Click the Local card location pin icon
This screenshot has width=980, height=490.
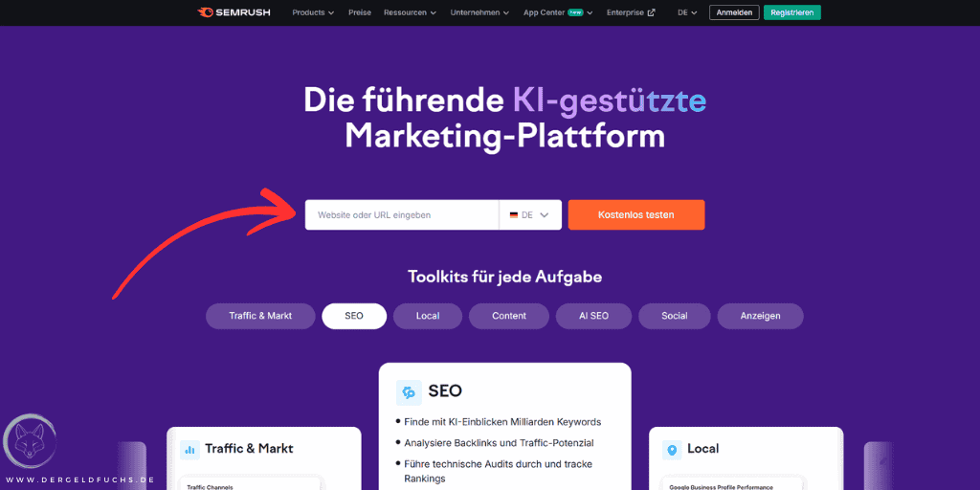click(x=672, y=450)
